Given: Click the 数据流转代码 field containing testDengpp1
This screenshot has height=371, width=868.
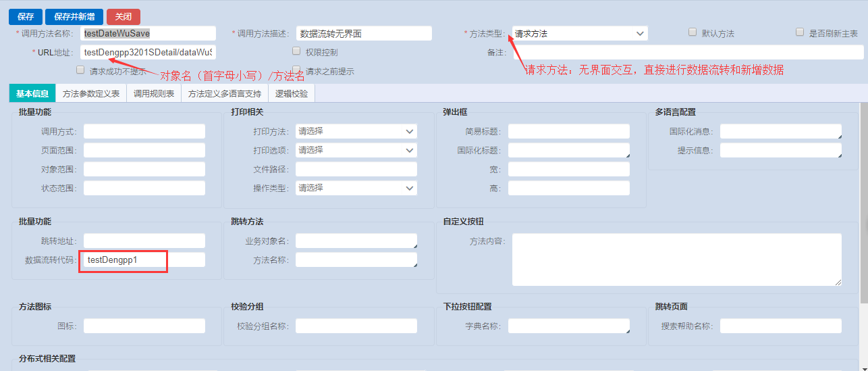Looking at the screenshot, I should [x=143, y=259].
